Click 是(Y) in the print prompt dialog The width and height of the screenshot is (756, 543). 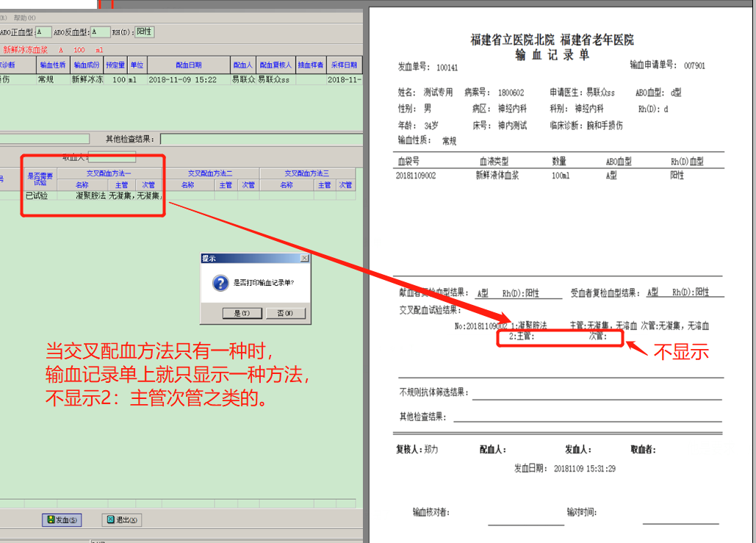coord(242,314)
